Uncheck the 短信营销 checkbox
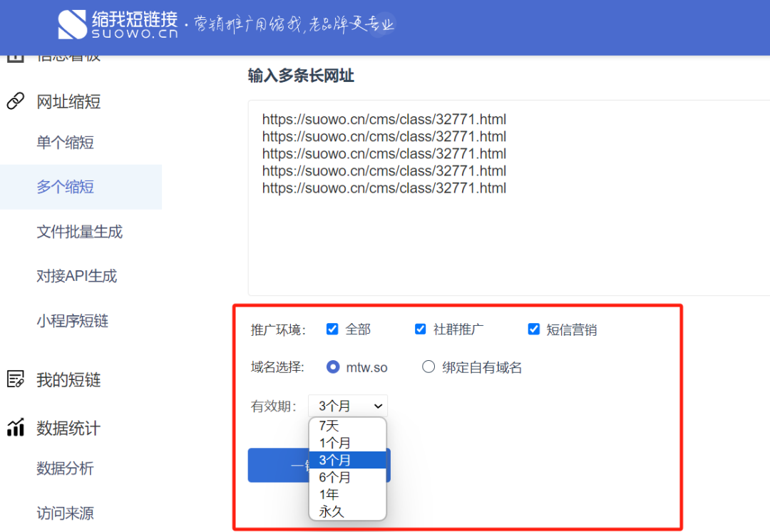Image resolution: width=770 pixels, height=532 pixels. pos(533,329)
